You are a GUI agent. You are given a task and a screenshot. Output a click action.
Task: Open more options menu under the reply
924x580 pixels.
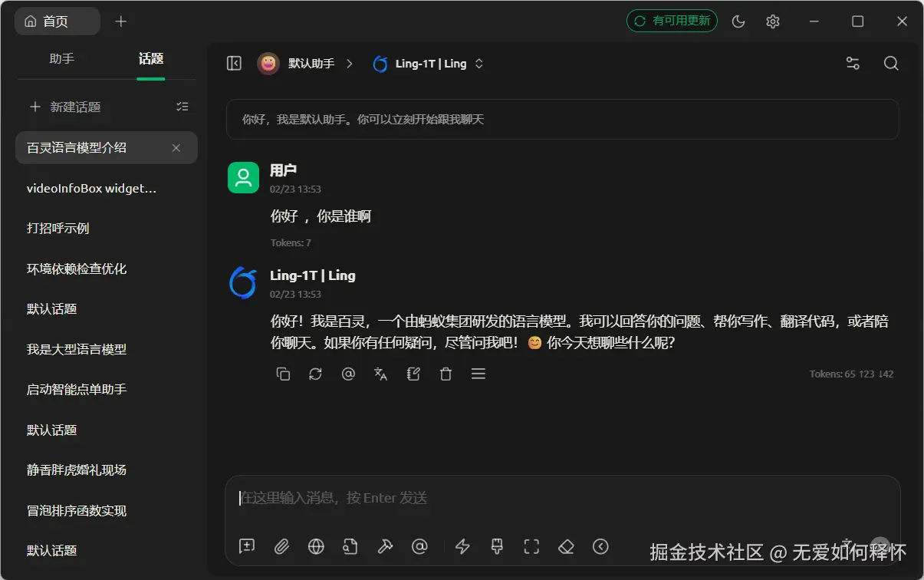point(478,374)
